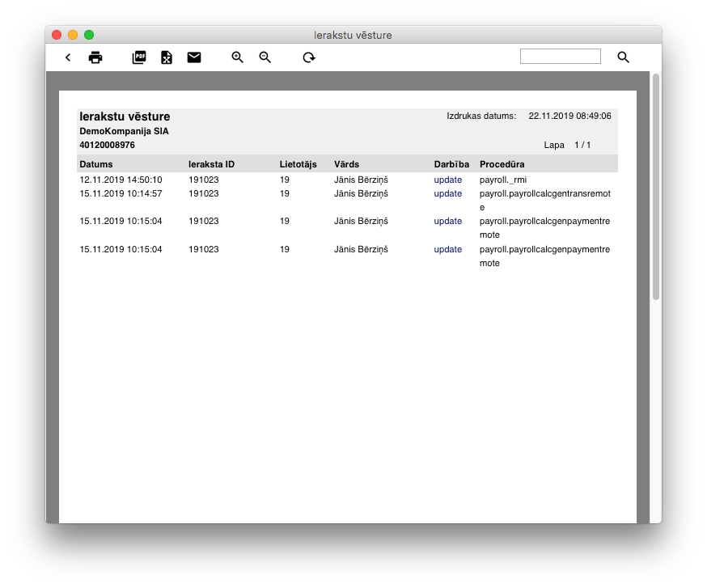
Task: Click the search magnifier icon in toolbar
Action: point(623,57)
